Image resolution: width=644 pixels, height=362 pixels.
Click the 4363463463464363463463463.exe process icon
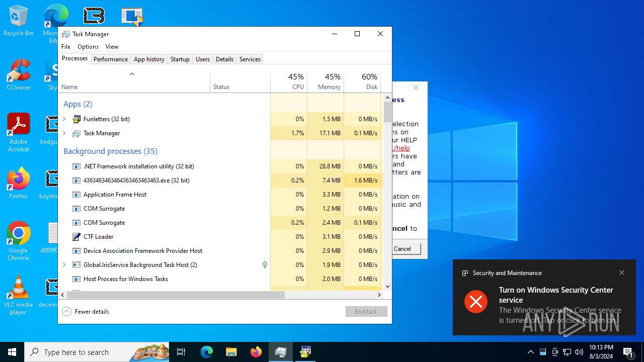click(76, 180)
